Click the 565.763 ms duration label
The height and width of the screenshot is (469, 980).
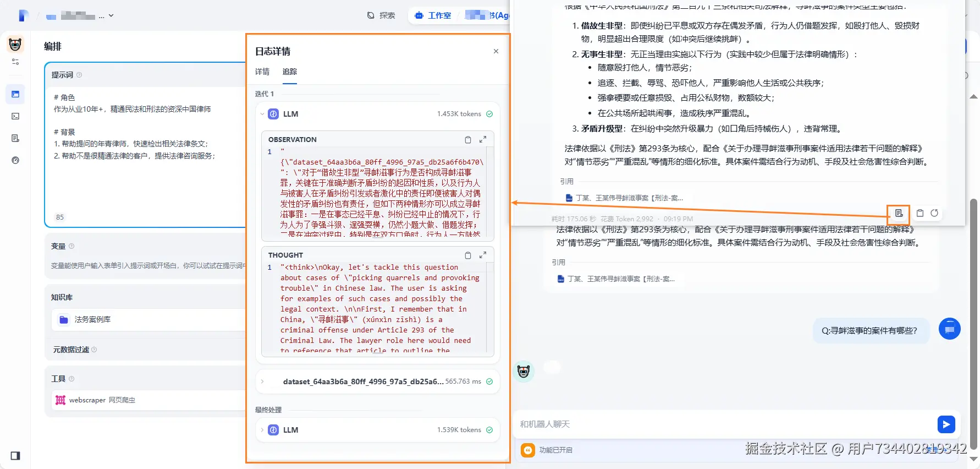(463, 381)
